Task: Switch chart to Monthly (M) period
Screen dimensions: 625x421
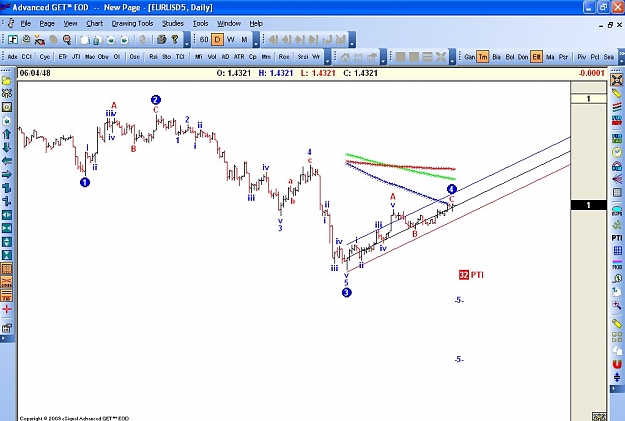Action: pos(244,39)
